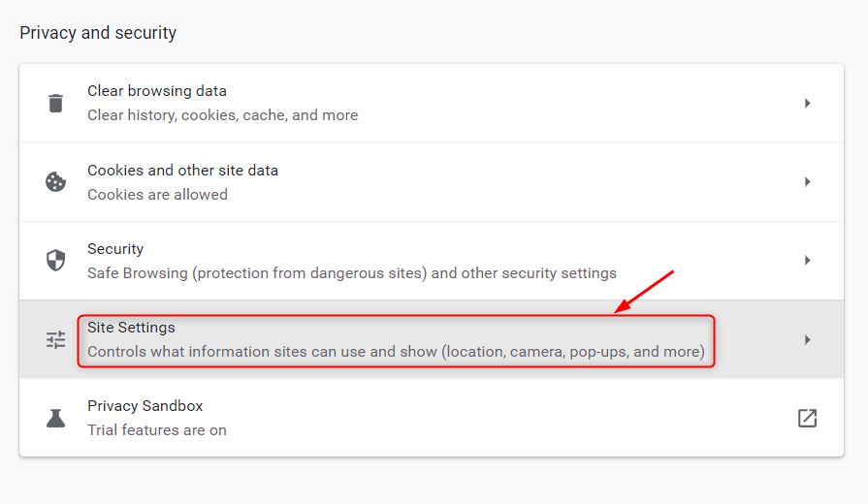The width and height of the screenshot is (868, 504).
Task: Click the 'Cookies are allowed' description
Action: tap(157, 195)
